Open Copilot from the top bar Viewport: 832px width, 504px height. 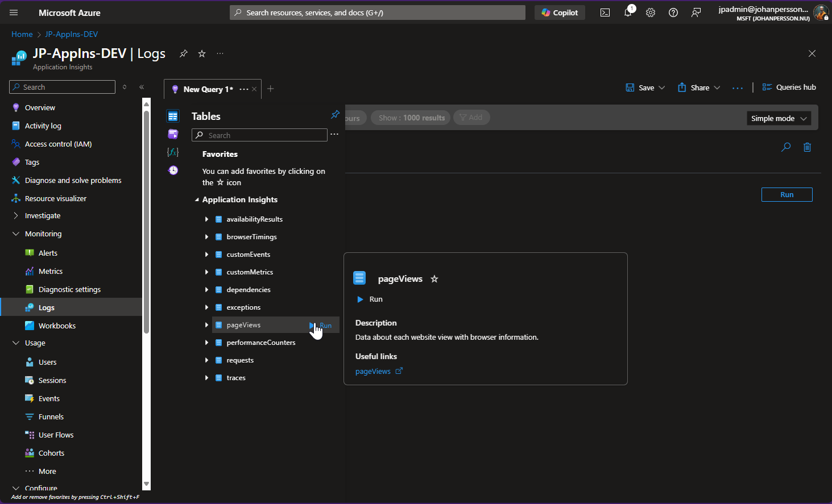click(x=560, y=13)
